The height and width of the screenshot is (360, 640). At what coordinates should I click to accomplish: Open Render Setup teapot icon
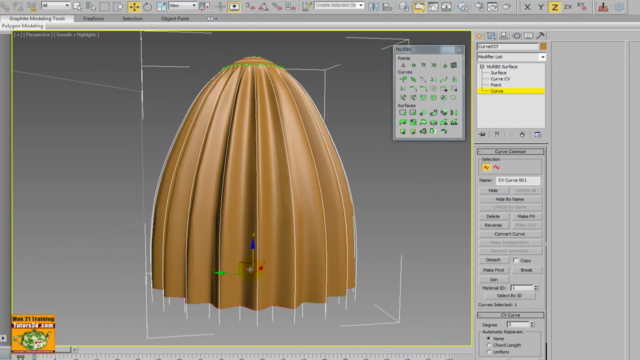(x=479, y=7)
